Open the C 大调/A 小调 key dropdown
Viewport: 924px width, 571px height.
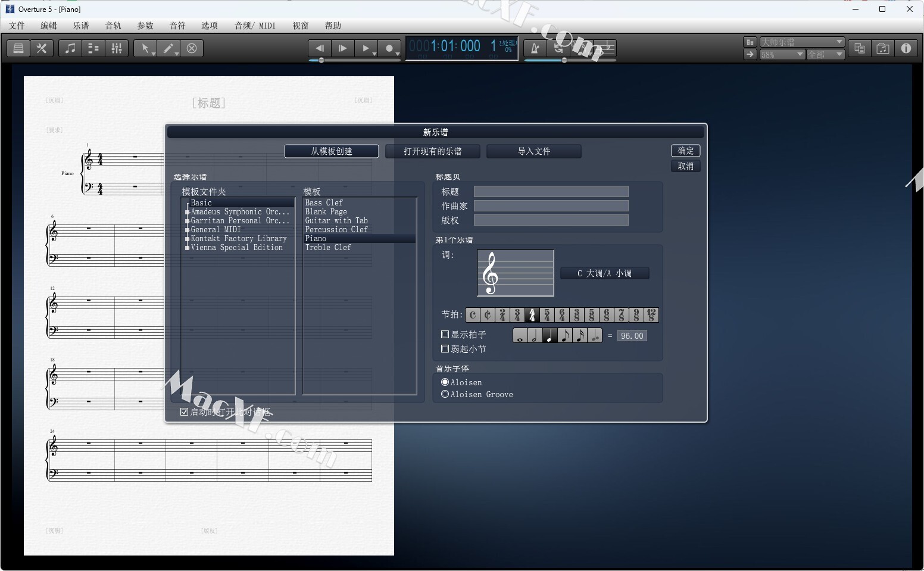click(604, 273)
